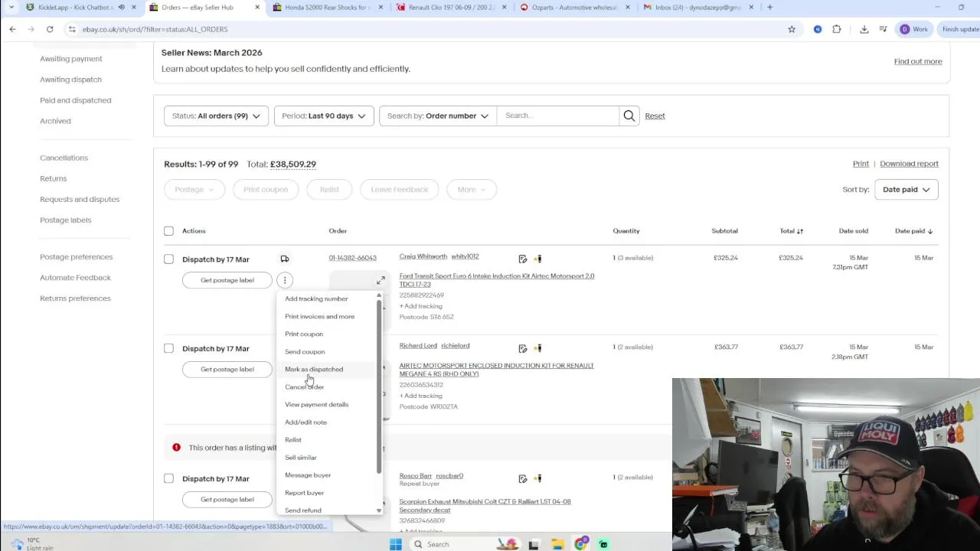This screenshot has width=980, height=551.
Task: Select checkbox for Craig Whitworth order
Action: point(168,259)
